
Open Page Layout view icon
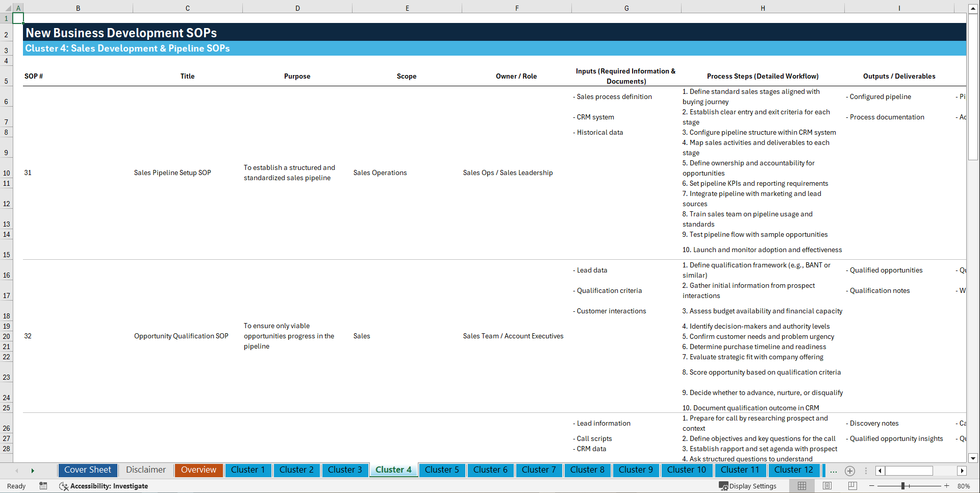(827, 486)
